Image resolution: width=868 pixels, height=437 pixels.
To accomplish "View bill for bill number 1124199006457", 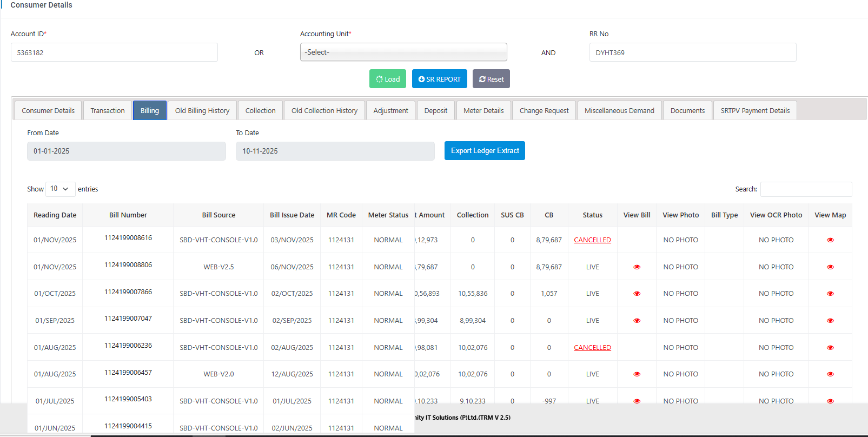I will point(637,374).
